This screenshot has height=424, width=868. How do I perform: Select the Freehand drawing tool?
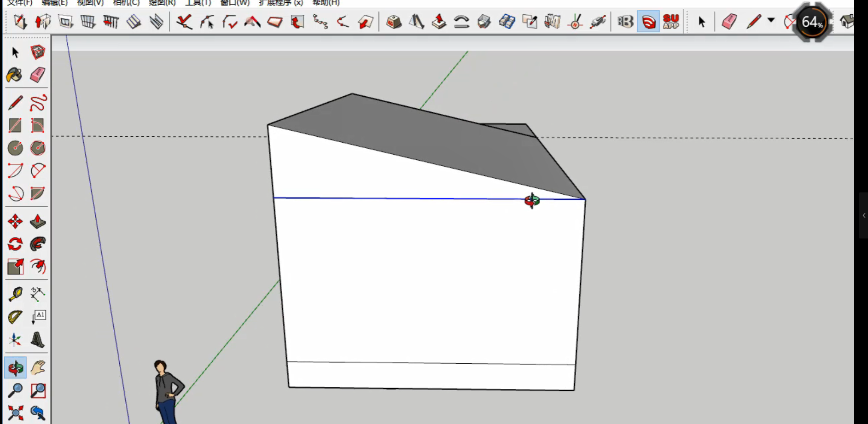pos(38,103)
